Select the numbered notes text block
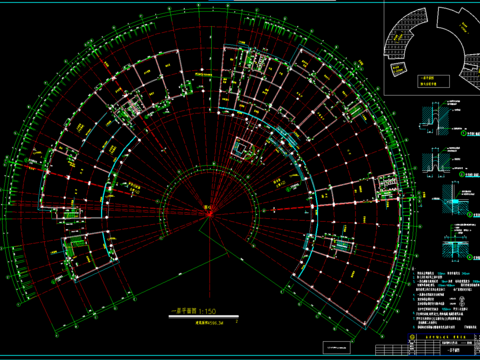Screen dimensions: 480x360 tap(445, 300)
